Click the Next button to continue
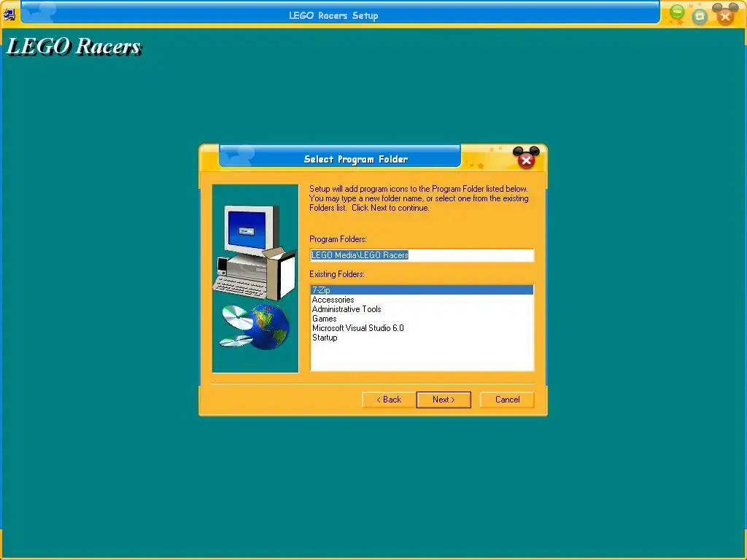 pos(444,400)
